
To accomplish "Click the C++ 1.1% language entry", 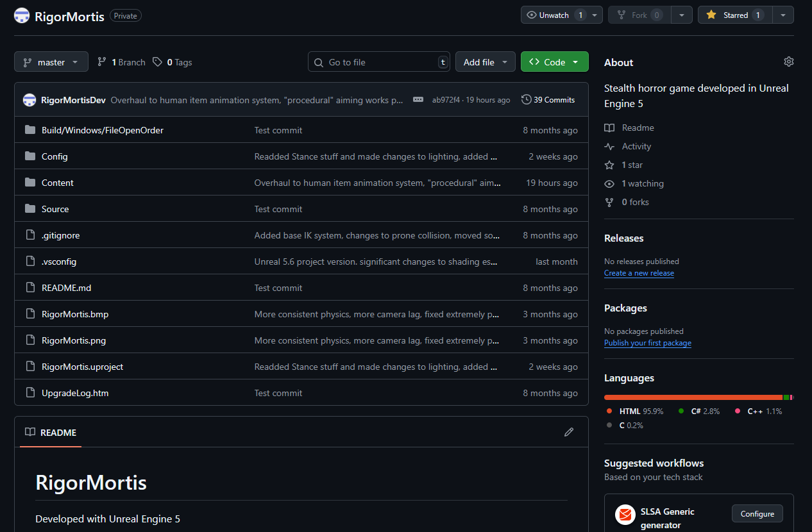I will (x=758, y=411).
